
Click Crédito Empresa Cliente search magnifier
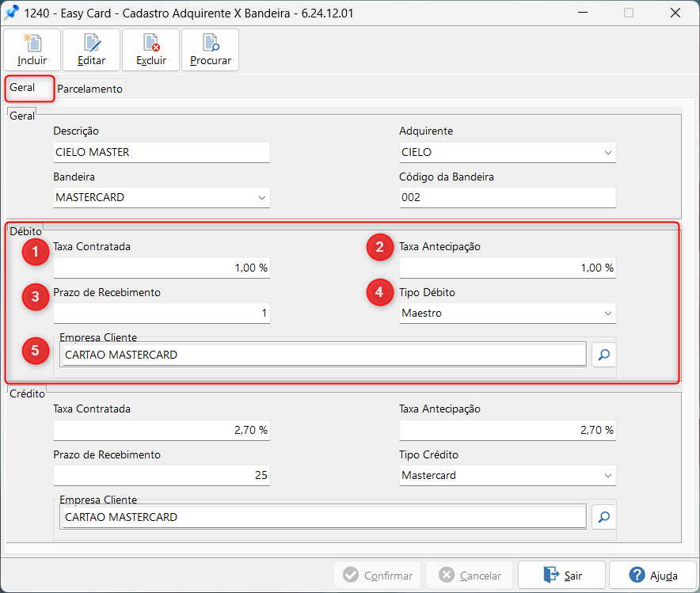point(603,517)
